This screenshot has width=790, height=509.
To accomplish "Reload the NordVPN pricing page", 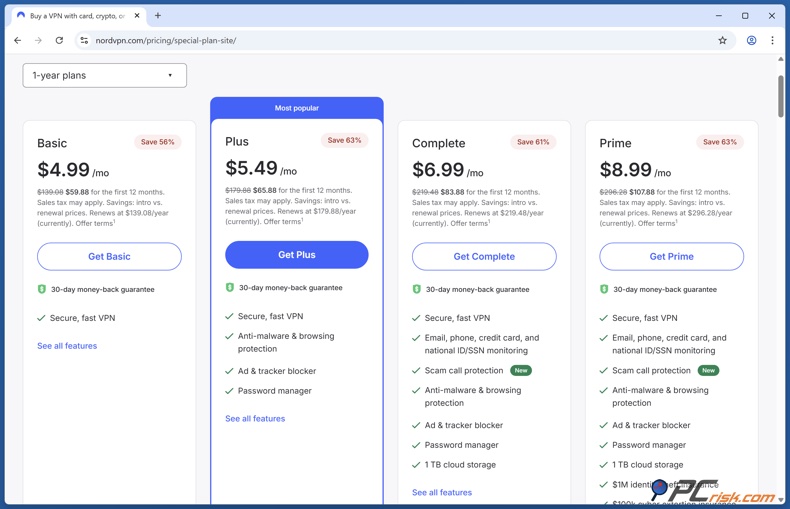I will [x=59, y=40].
